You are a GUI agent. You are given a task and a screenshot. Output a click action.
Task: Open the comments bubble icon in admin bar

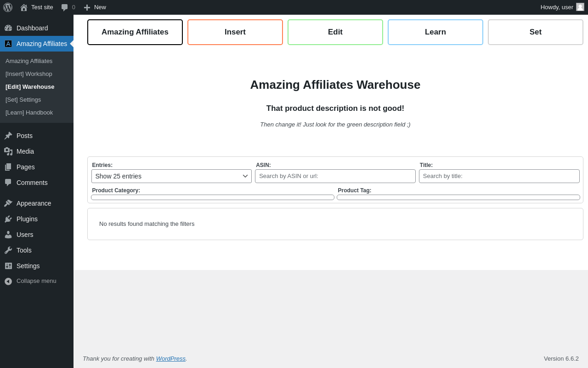[x=65, y=7]
